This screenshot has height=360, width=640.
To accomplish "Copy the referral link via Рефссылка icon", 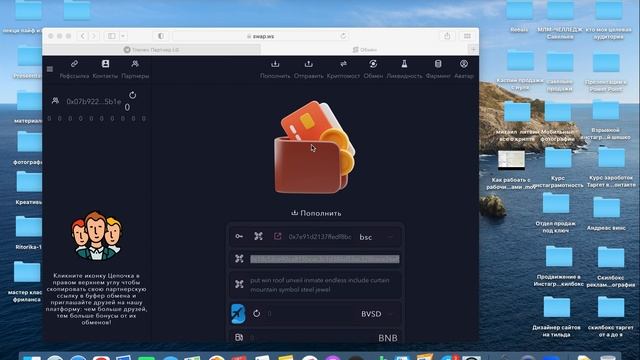I will pos(74,69).
